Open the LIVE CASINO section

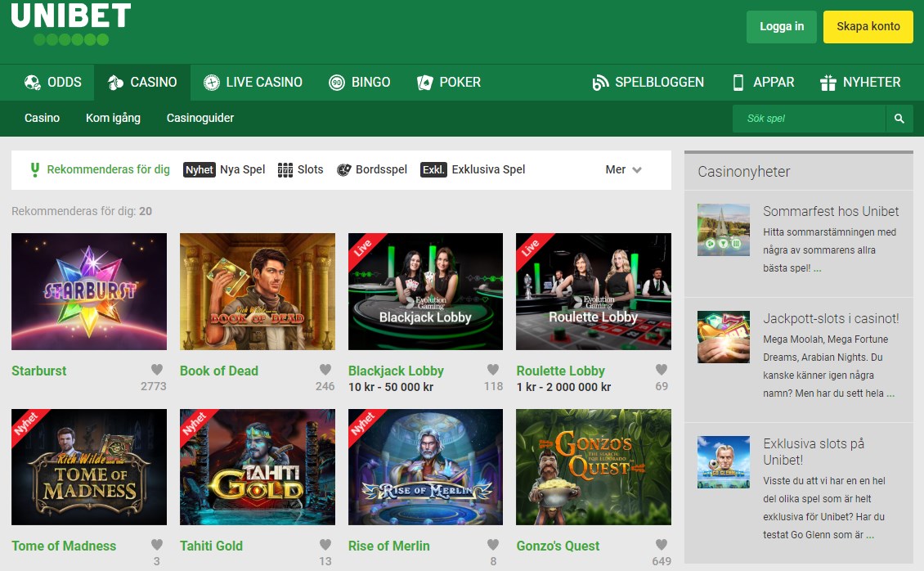coord(253,83)
